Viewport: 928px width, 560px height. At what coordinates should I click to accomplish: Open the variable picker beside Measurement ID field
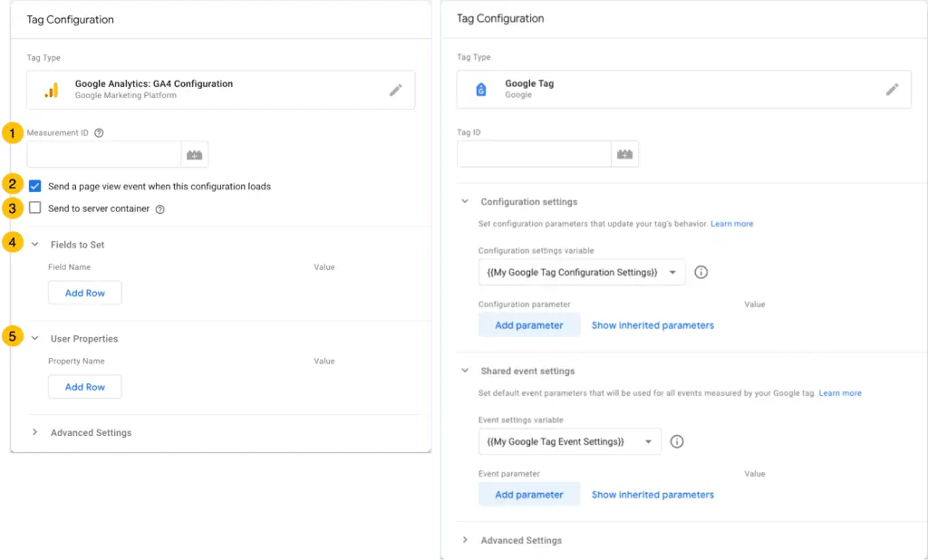(x=194, y=154)
